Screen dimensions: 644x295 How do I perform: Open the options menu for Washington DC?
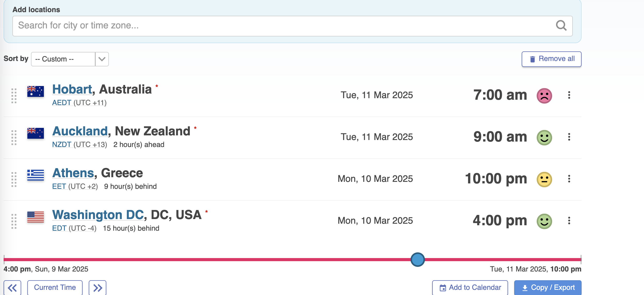[x=569, y=221]
